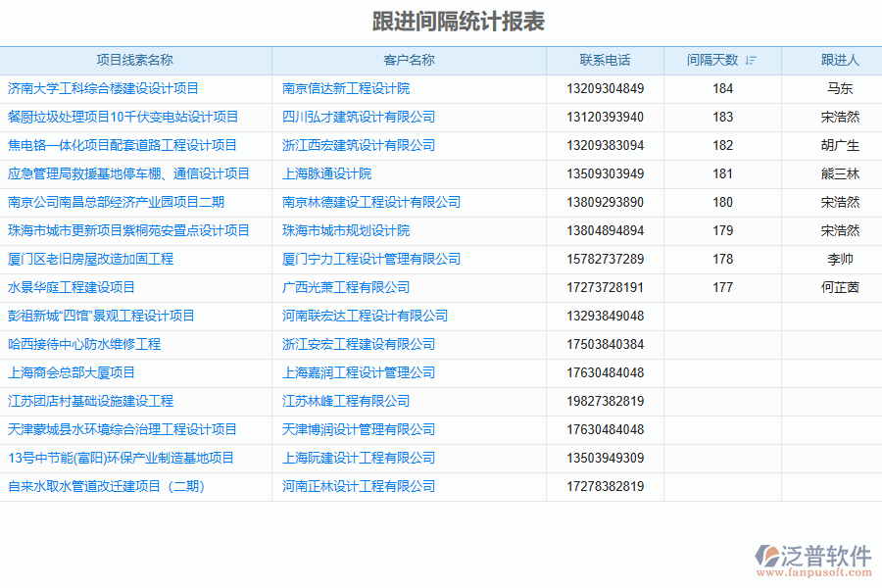This screenshot has height=588, width=882.
Task: Click the sort icon beside 间隔天数
Action: pyautogui.click(x=751, y=61)
